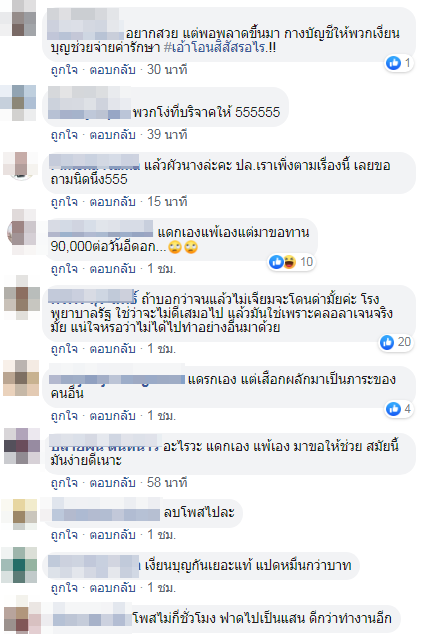This screenshot has height=634, width=435.
Task: Click hashtag #เอ้าโอนสิสัสรอไร
Action: (220, 48)
